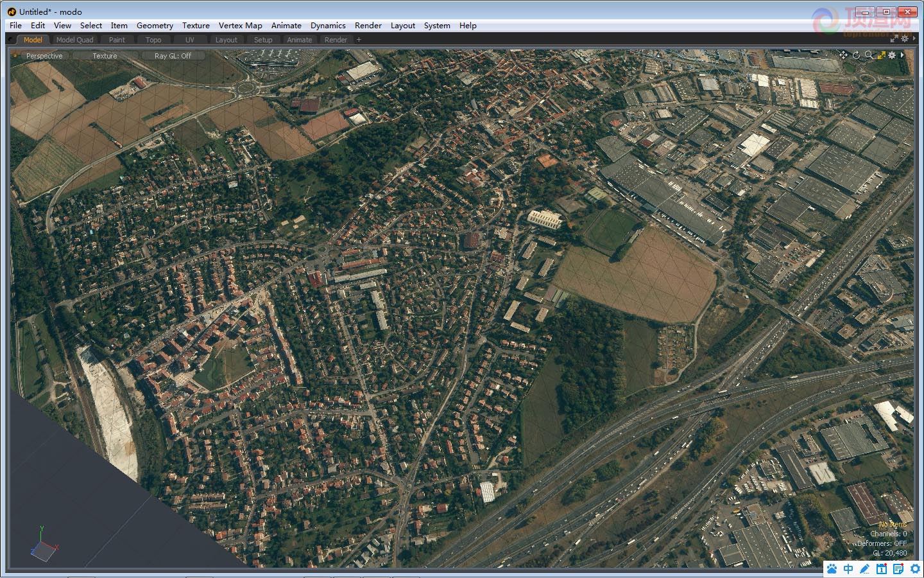Toggle the small viewport lock dot

click(15, 55)
